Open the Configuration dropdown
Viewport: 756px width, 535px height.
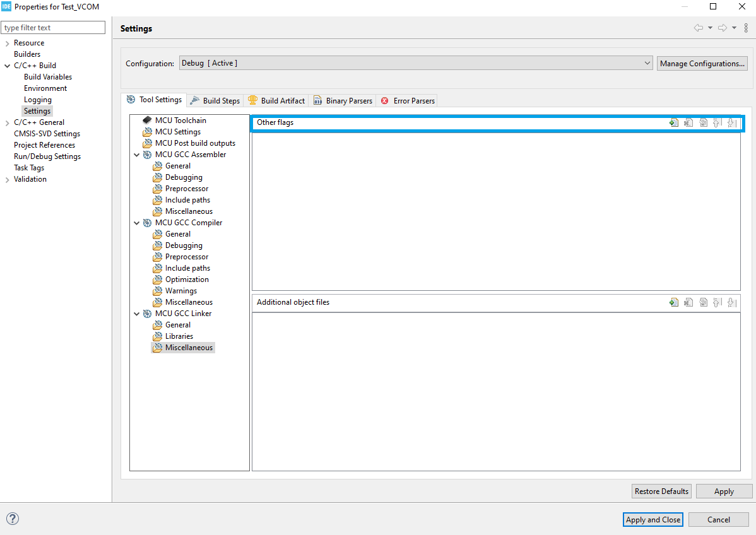coord(647,62)
